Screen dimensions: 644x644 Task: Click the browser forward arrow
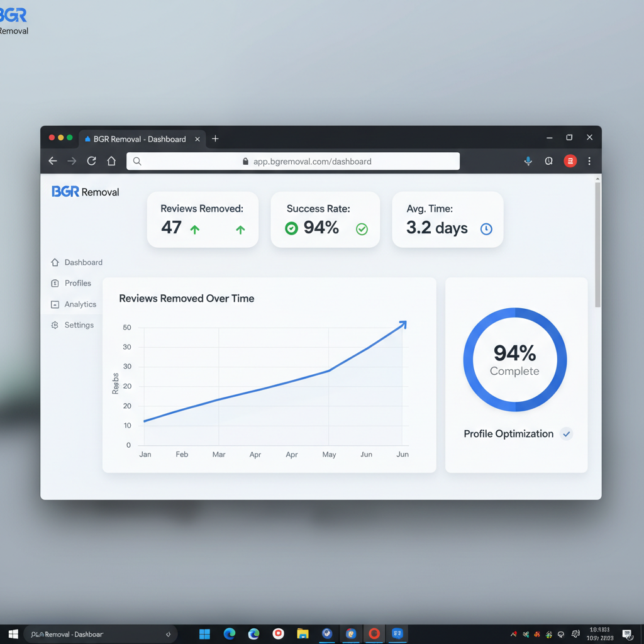tap(72, 161)
